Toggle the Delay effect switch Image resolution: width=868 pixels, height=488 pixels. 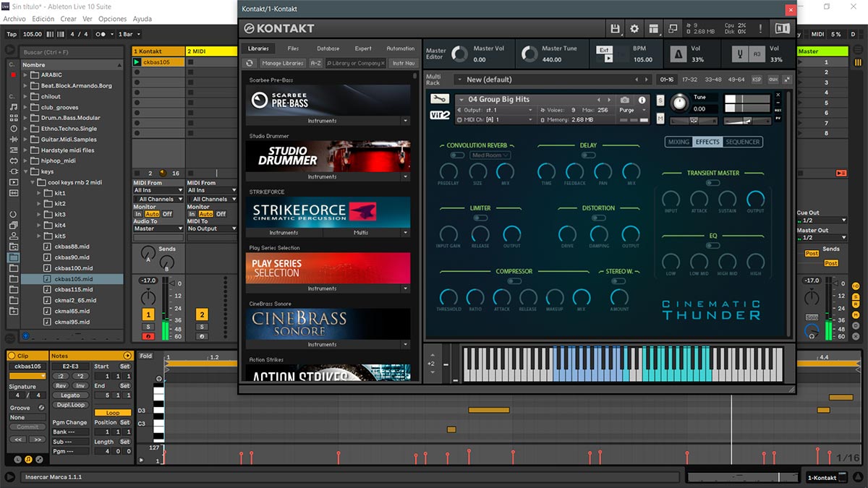coord(588,155)
